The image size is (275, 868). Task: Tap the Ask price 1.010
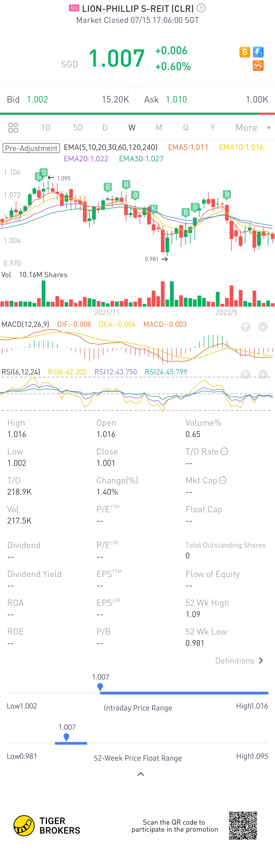[176, 99]
